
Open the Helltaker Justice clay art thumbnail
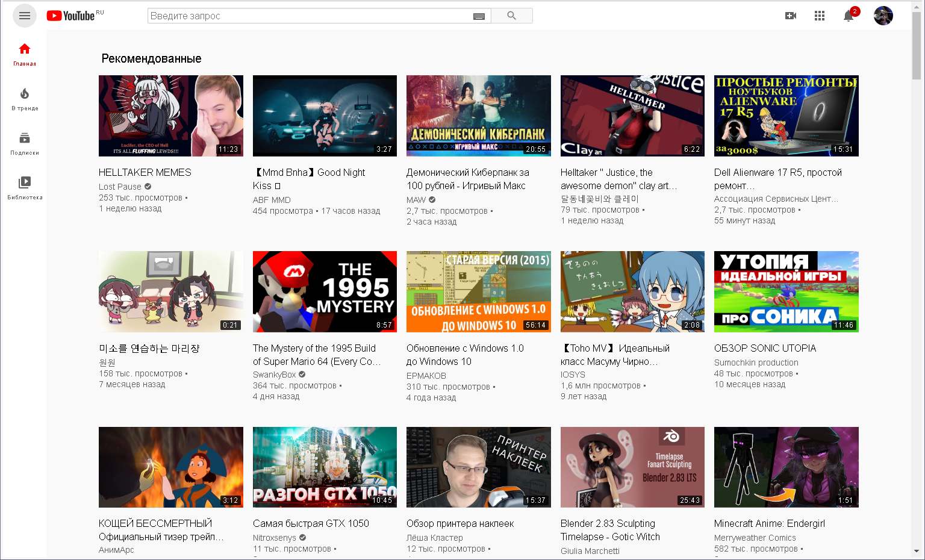(632, 116)
